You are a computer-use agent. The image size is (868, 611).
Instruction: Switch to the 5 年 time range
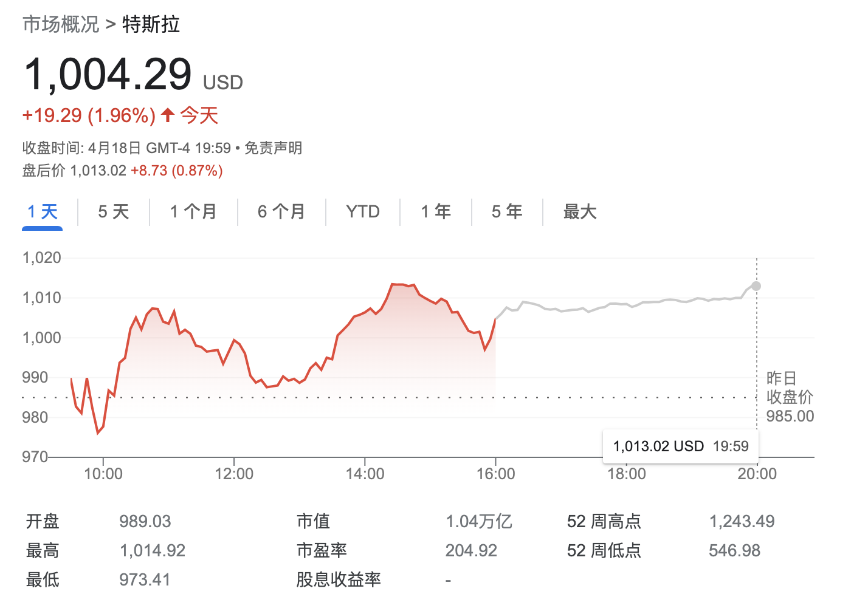tap(506, 211)
